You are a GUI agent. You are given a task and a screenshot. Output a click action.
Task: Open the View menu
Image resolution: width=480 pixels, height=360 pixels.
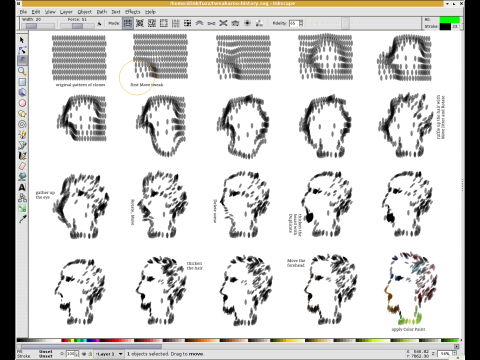tap(50, 12)
